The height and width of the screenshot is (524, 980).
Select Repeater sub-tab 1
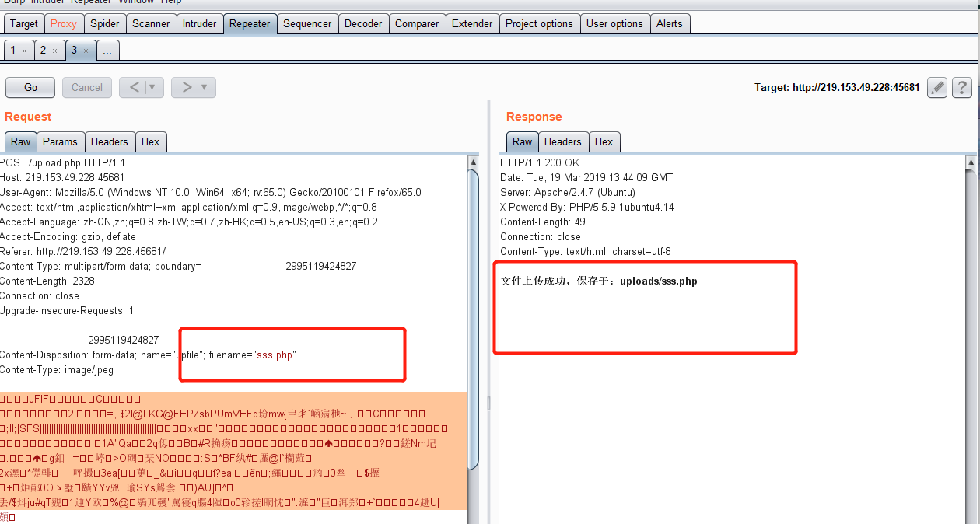(x=12, y=50)
